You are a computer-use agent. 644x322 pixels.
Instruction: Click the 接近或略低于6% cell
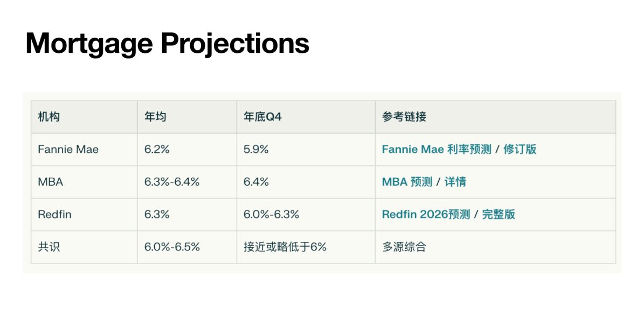click(306, 247)
